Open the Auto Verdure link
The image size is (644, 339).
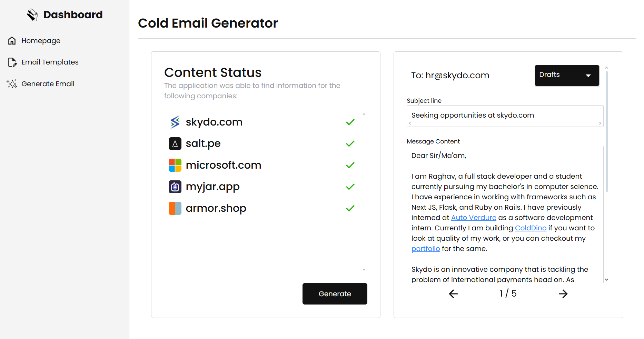[474, 218]
